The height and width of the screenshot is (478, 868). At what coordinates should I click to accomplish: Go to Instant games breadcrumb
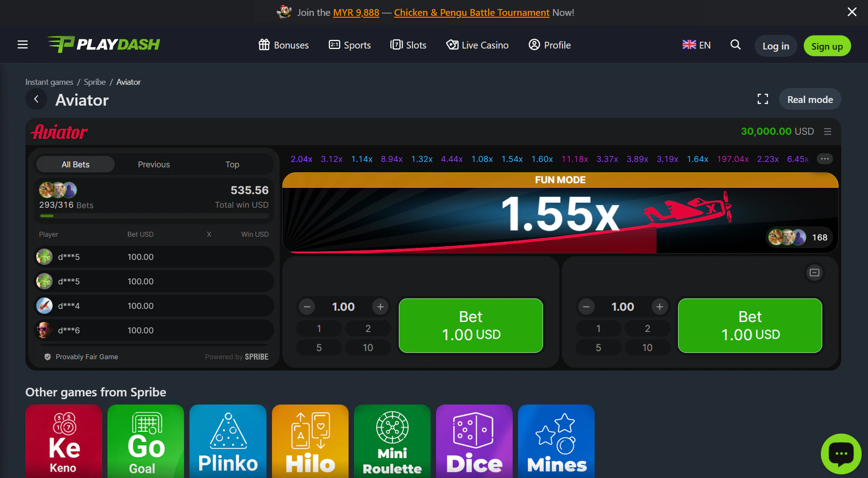[49, 82]
